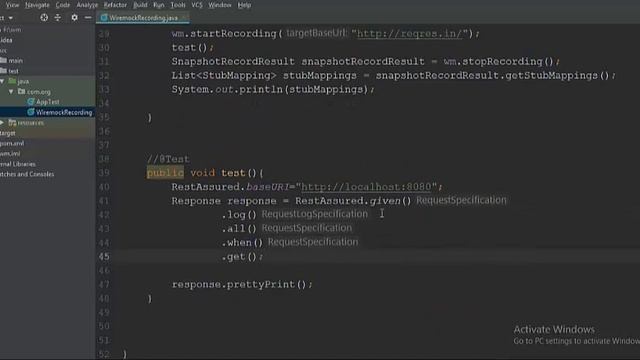The image size is (640, 360).
Task: Click the highlighted public keyword
Action: pyautogui.click(x=165, y=173)
